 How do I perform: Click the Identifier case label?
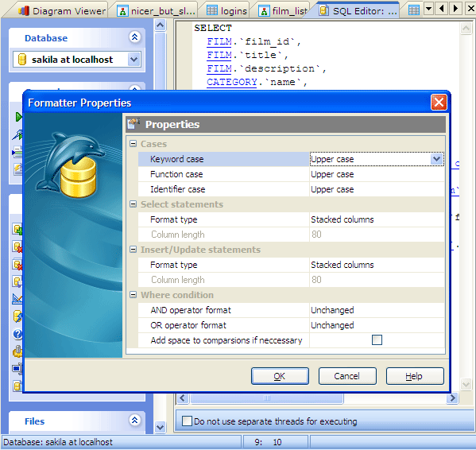pos(177,189)
